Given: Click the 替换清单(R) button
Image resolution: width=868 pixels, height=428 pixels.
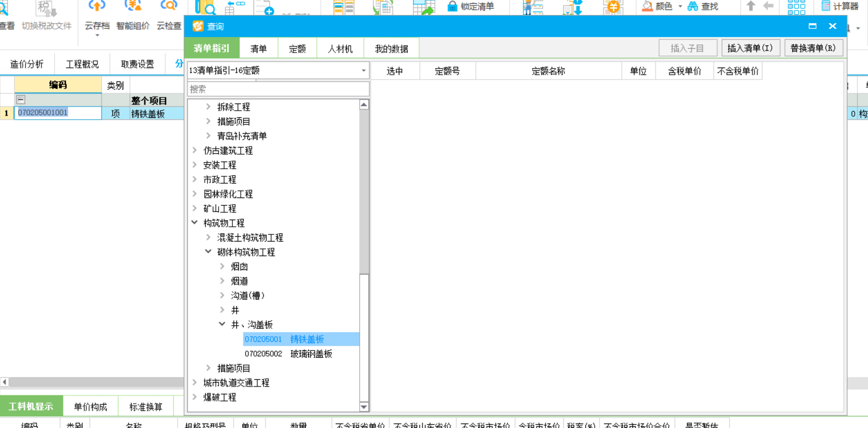Looking at the screenshot, I should point(813,48).
